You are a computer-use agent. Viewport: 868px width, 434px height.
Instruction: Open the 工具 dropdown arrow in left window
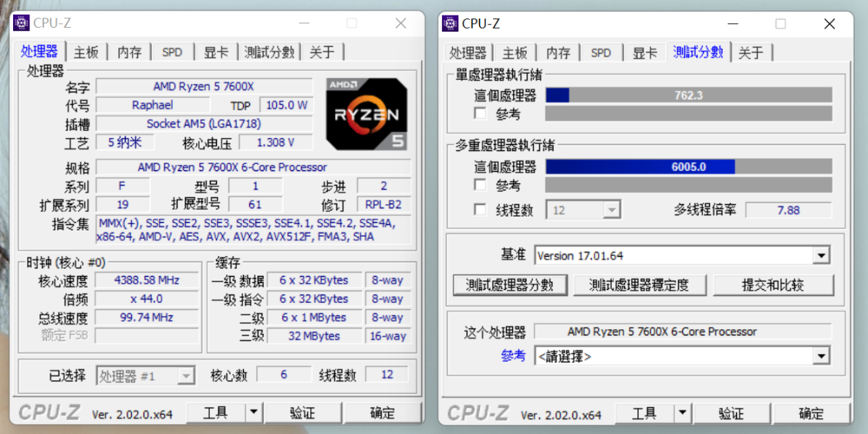(x=253, y=413)
